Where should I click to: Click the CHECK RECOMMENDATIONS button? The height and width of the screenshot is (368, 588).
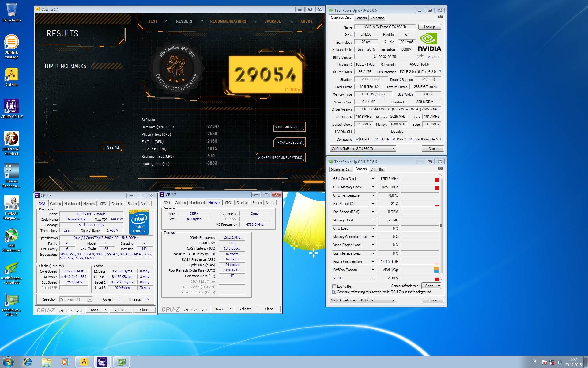click(x=280, y=158)
